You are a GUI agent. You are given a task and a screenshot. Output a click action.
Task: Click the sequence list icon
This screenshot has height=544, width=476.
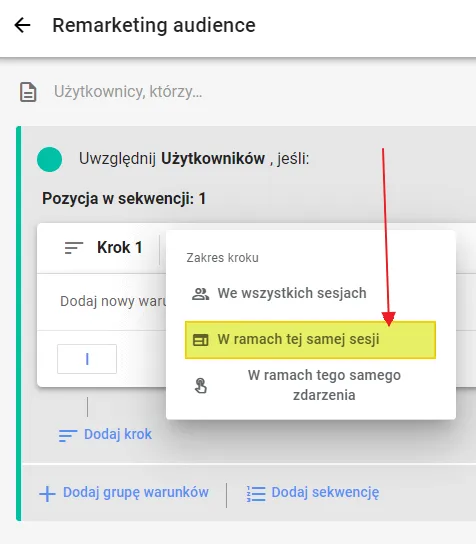click(x=256, y=493)
